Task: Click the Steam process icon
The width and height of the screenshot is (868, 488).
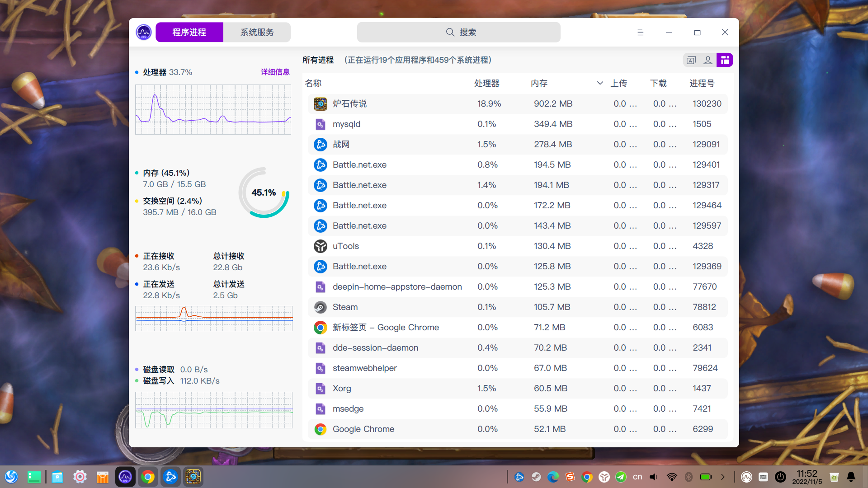Action: 321,307
